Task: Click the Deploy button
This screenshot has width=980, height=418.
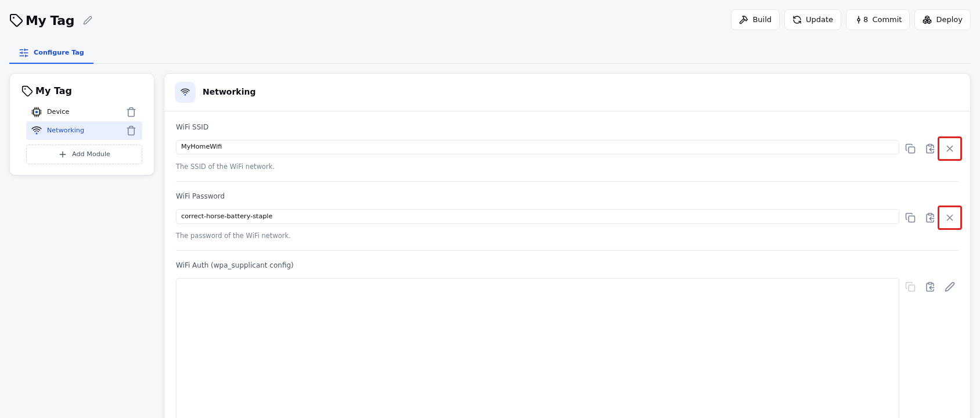Action: coord(942,20)
